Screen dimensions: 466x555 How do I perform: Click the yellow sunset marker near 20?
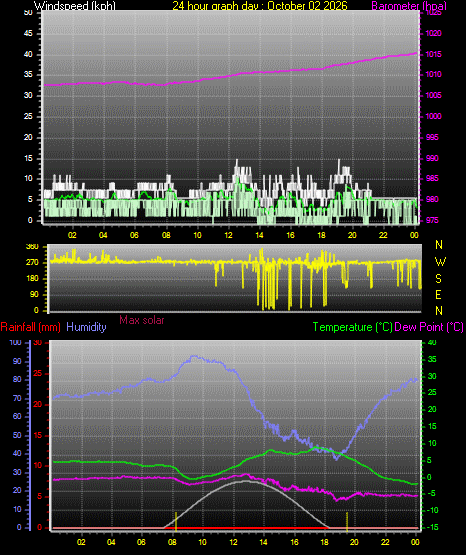click(x=347, y=521)
